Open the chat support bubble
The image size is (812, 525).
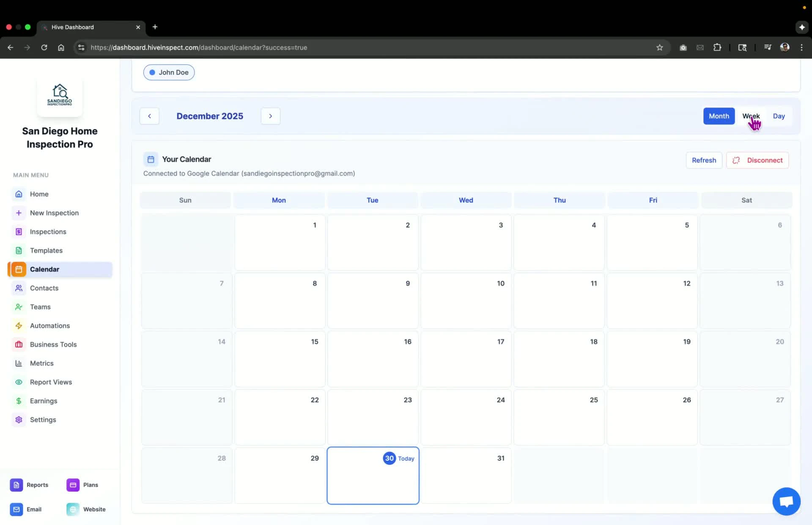[x=786, y=501]
